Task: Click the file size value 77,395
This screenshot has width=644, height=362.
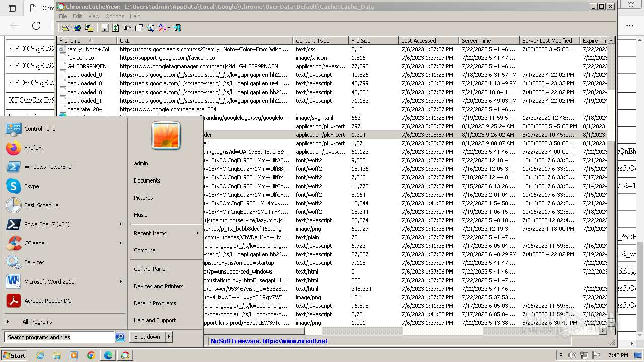Action: [360, 66]
